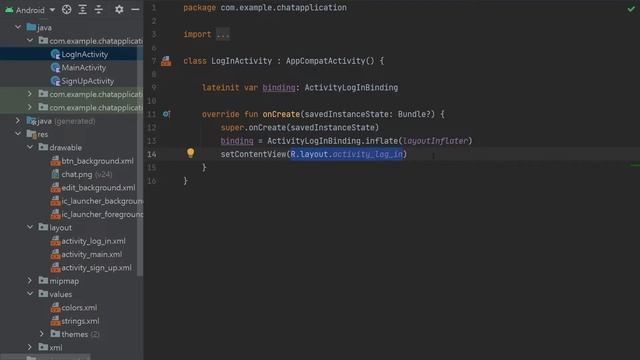Screen dimensions: 640x360
Task: Open activity_log_in.xml layout
Action: click(93, 241)
